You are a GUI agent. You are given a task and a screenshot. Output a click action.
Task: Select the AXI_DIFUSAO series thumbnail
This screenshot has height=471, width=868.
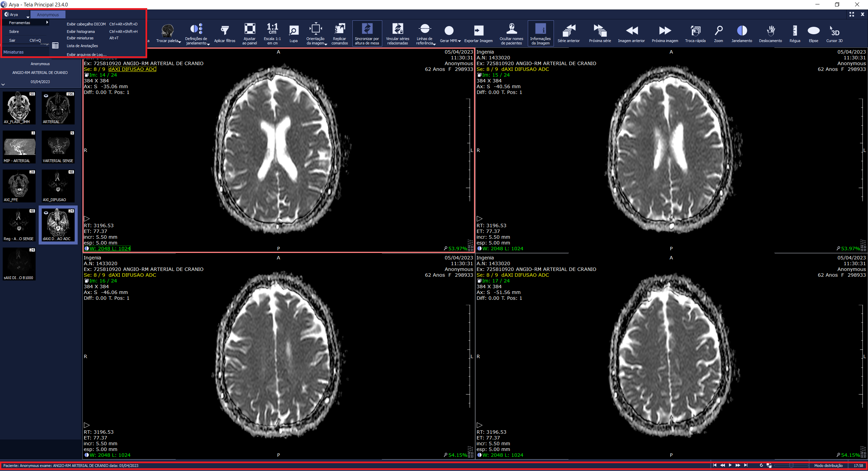click(x=58, y=186)
